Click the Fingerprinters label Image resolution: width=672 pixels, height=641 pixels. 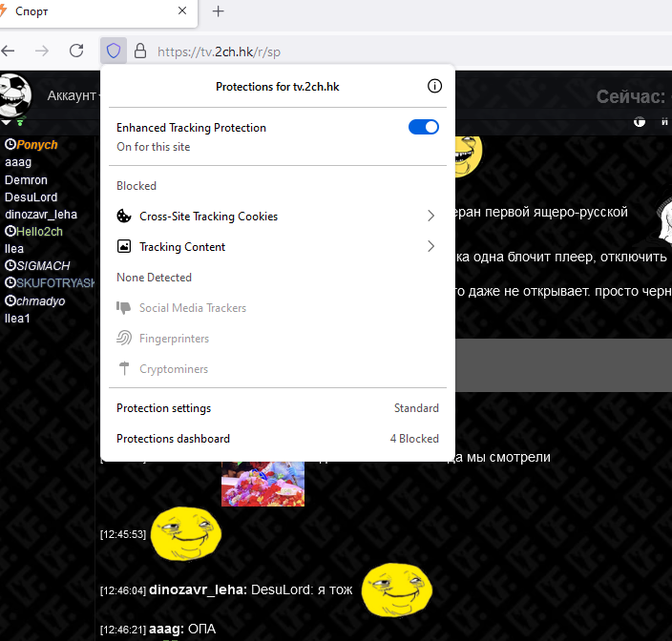pos(174,339)
